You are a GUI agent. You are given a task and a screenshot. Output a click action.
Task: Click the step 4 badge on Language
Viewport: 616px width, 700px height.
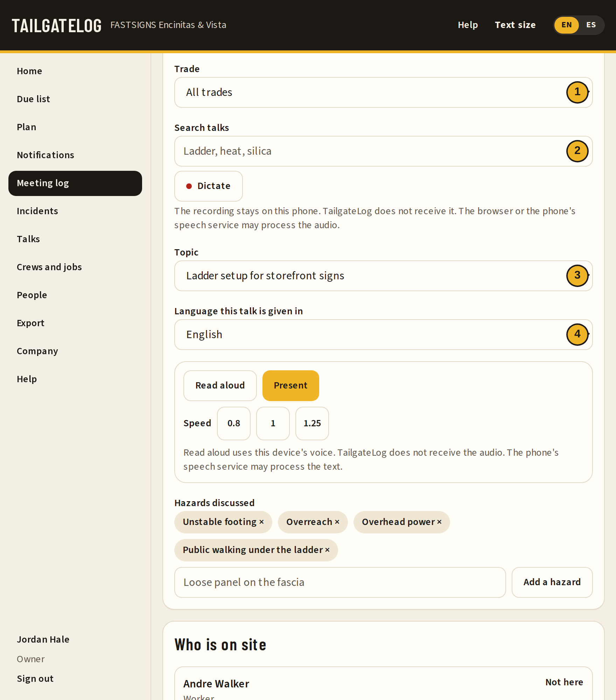577,335
